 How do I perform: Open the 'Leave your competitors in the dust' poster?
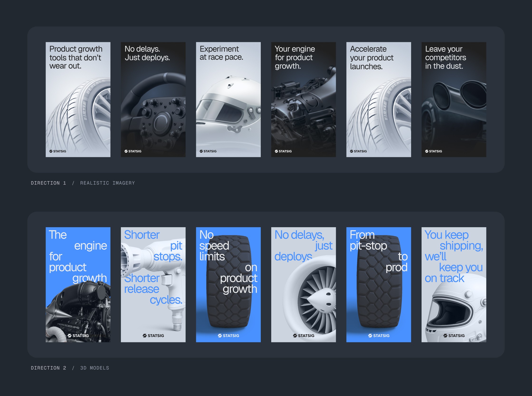(x=454, y=99)
